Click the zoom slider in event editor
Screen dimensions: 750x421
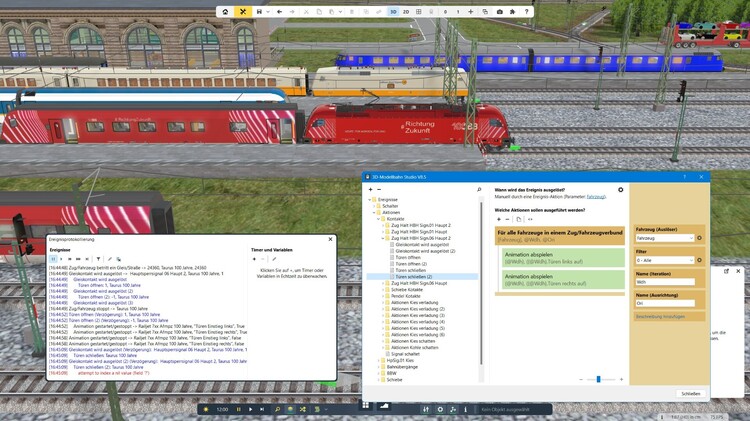pos(599,379)
